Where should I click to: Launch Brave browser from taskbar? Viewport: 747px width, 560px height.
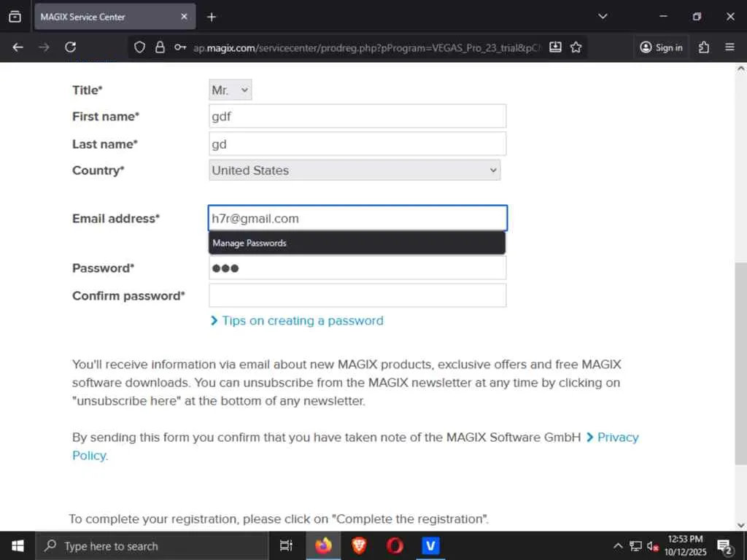(359, 545)
